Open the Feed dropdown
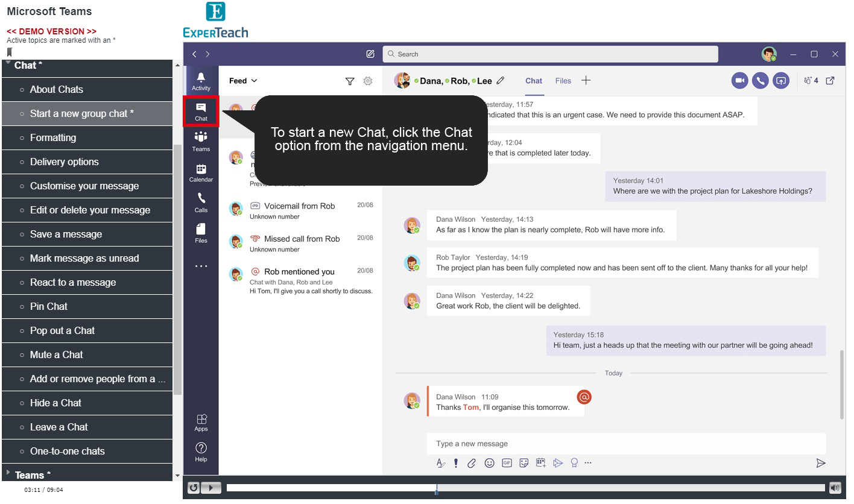 [x=243, y=81]
